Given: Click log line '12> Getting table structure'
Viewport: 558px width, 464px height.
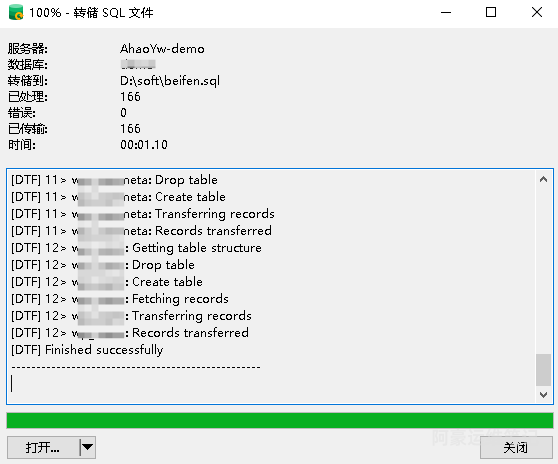Looking at the screenshot, I should click(x=136, y=248).
